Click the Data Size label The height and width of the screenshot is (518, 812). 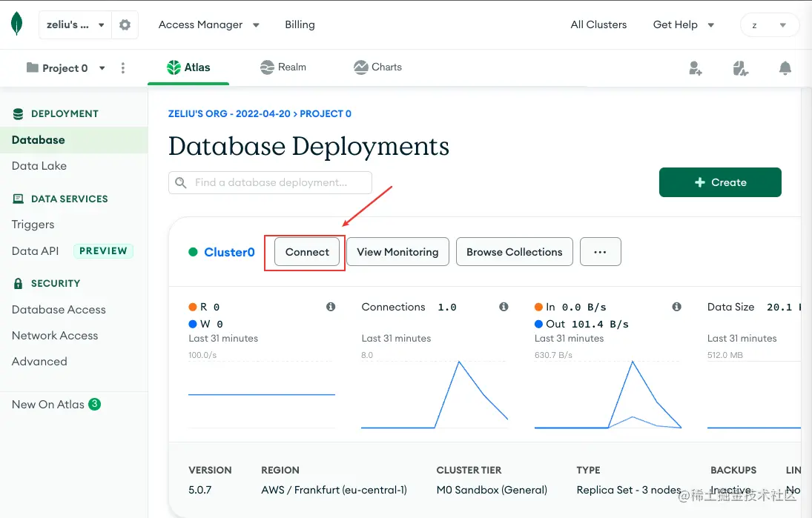point(730,307)
